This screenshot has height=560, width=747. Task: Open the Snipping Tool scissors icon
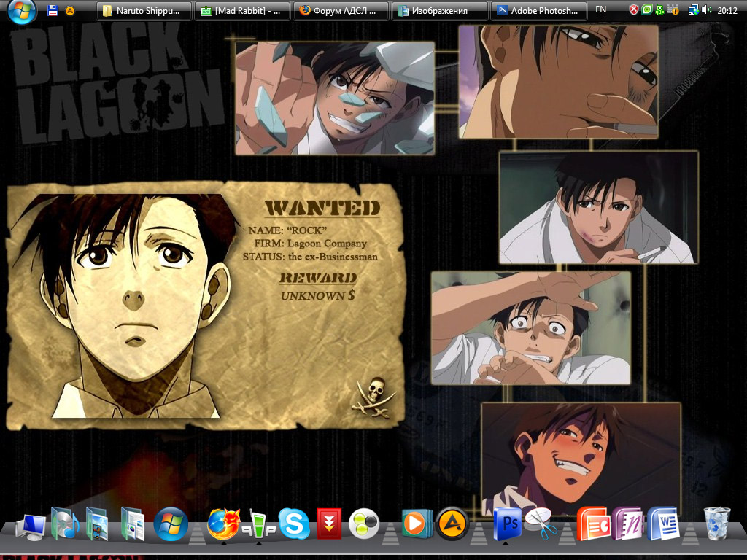click(541, 524)
